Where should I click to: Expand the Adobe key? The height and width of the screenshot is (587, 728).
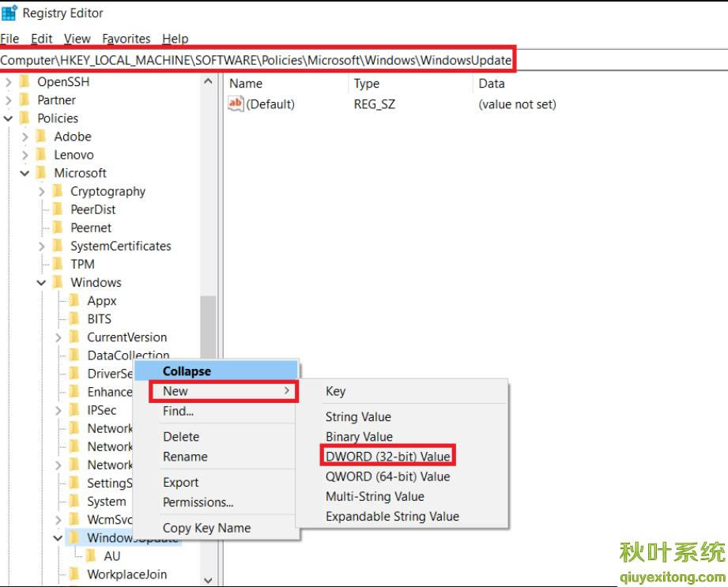click(x=25, y=137)
